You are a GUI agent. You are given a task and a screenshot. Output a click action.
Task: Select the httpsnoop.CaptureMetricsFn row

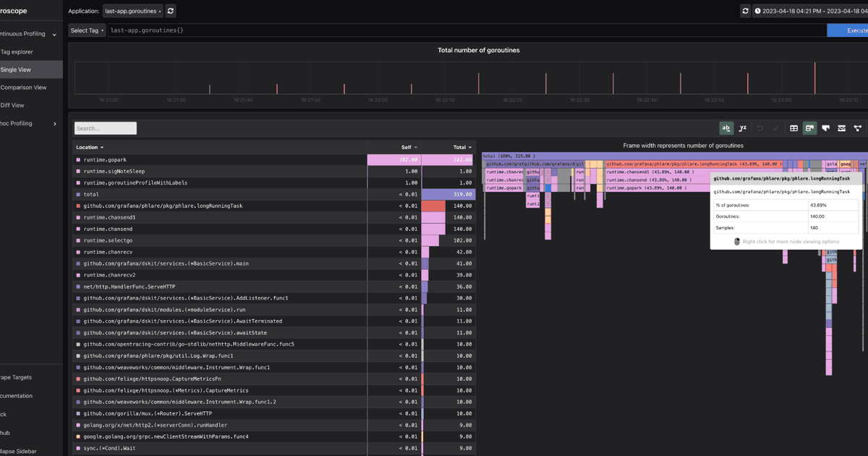(x=275, y=379)
